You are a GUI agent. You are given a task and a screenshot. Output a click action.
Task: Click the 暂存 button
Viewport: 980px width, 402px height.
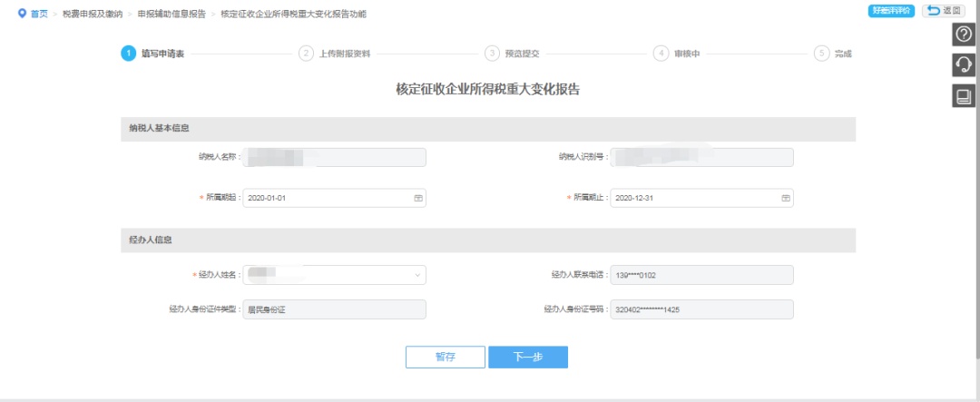tap(445, 358)
